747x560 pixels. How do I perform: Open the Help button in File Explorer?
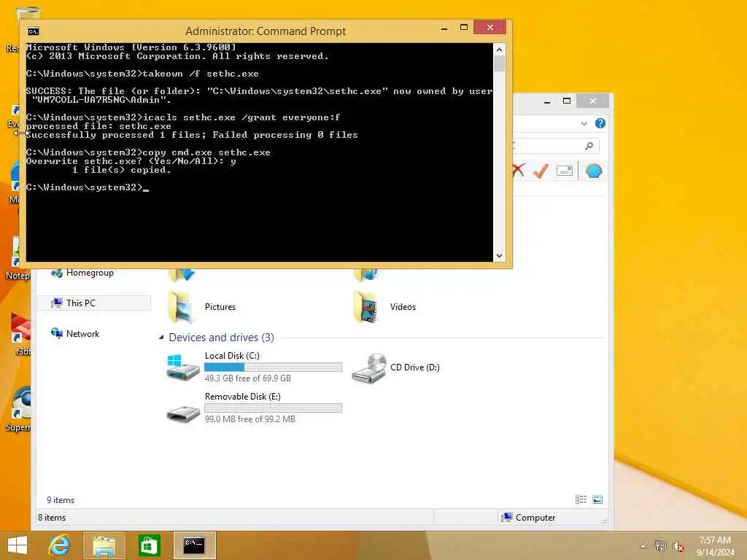[600, 123]
